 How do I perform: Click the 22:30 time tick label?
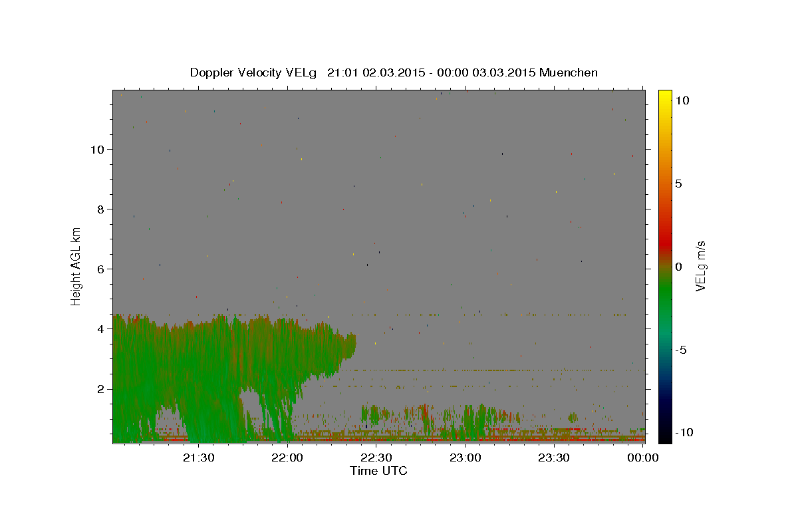pyautogui.click(x=376, y=458)
